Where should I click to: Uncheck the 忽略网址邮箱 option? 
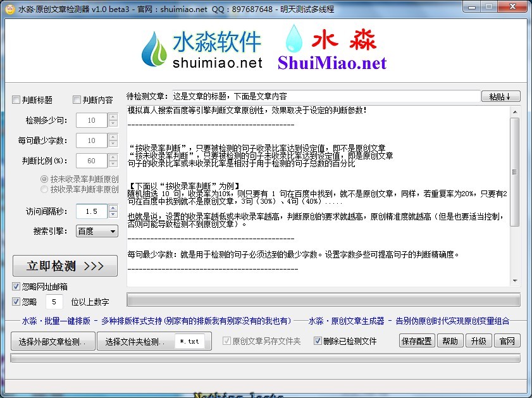point(16,286)
